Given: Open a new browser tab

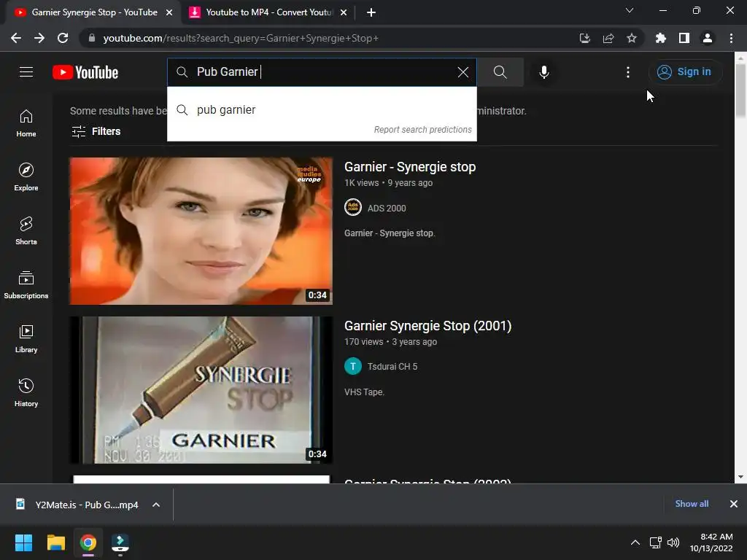Looking at the screenshot, I should [371, 12].
